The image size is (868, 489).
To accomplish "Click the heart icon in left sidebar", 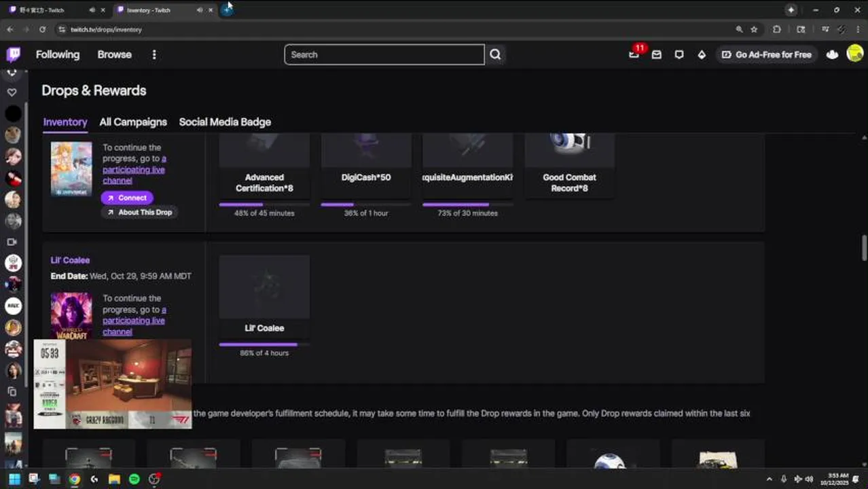I will point(12,92).
